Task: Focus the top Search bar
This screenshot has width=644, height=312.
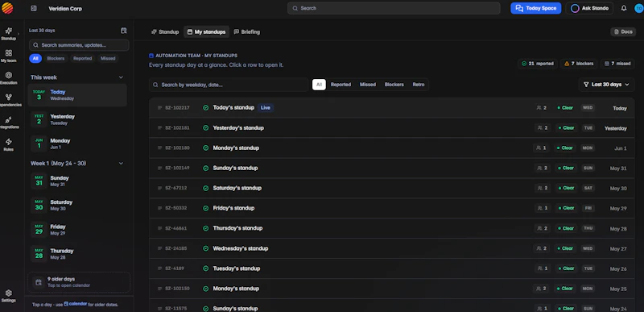Action: tap(394, 8)
